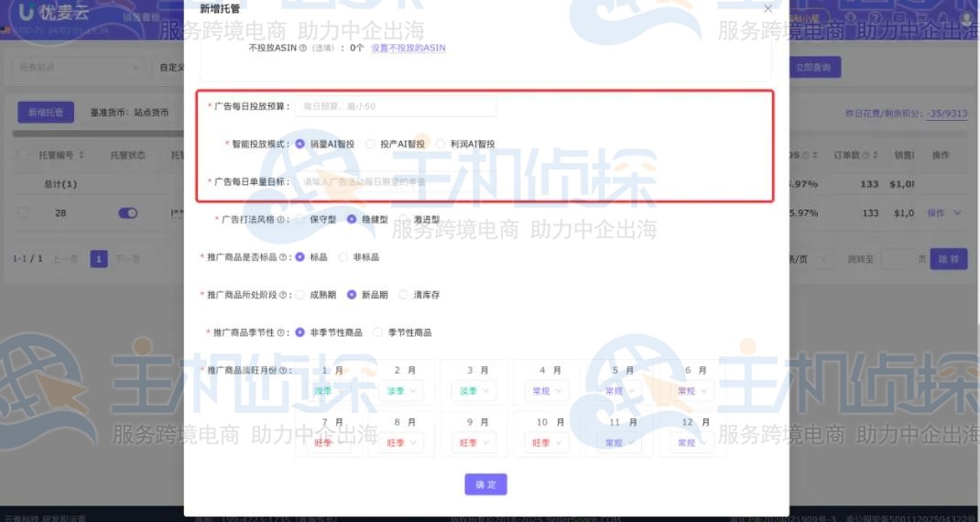The image size is (980, 522).
Task: Open the 9月 season dropdown
Action: point(474,442)
